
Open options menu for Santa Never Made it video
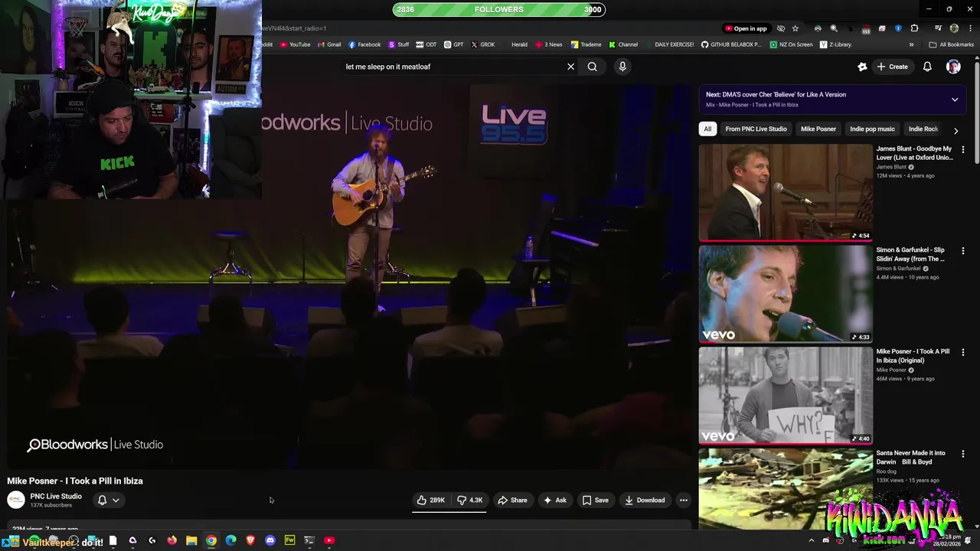963,453
